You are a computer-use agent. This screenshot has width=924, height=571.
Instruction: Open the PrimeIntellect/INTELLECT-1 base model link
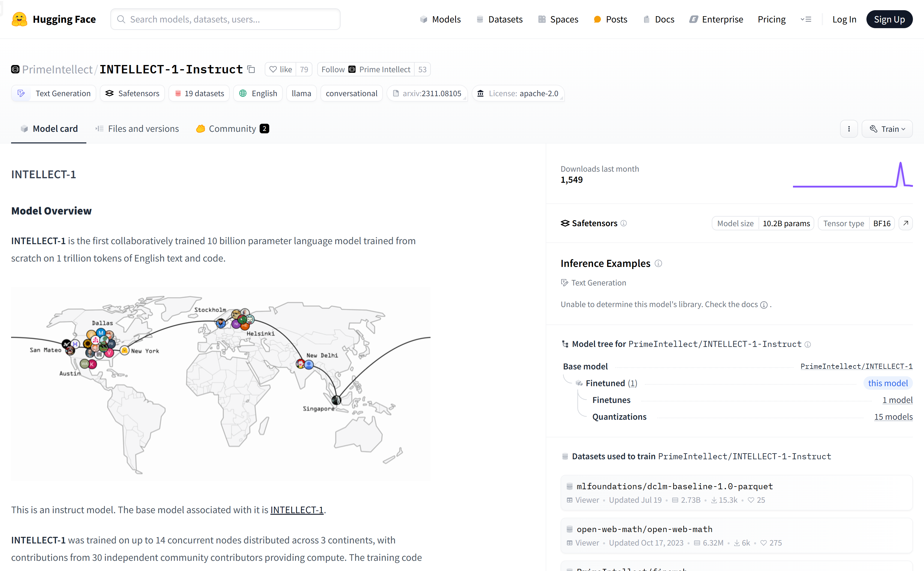pyautogui.click(x=856, y=366)
